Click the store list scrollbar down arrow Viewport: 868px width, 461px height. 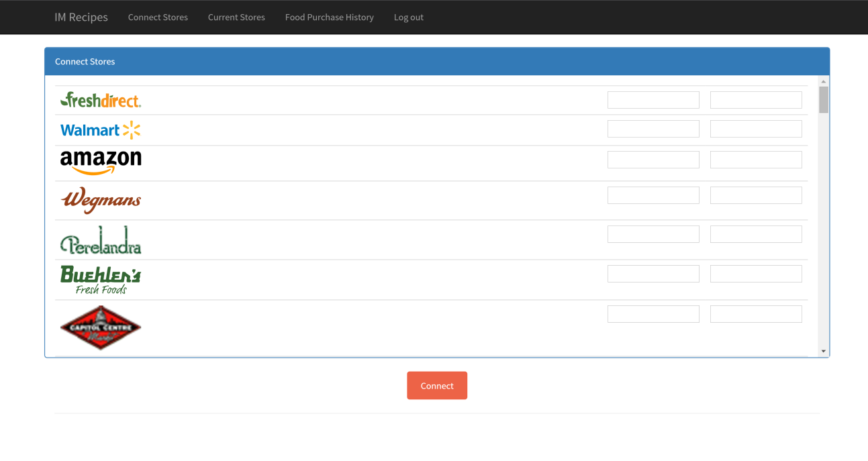point(824,352)
